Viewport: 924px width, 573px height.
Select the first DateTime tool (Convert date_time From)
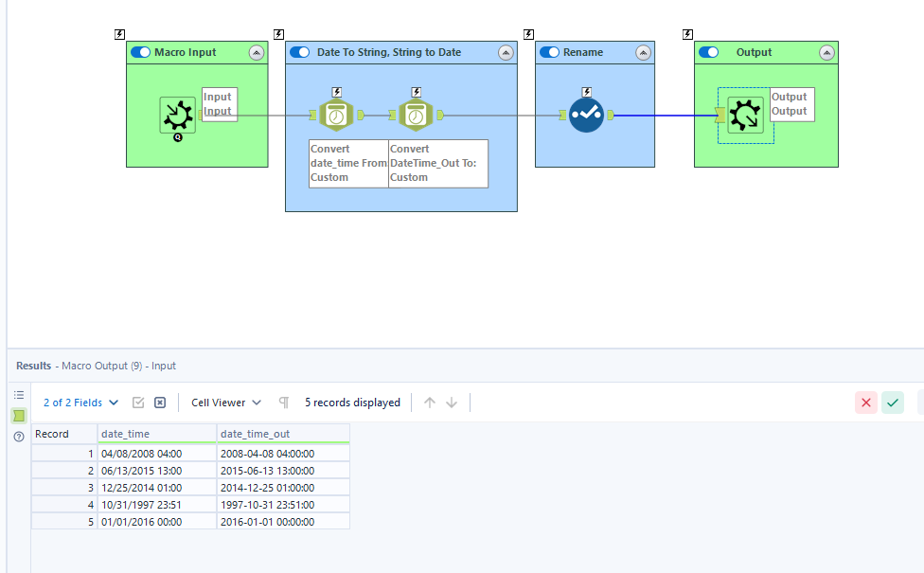pos(336,115)
